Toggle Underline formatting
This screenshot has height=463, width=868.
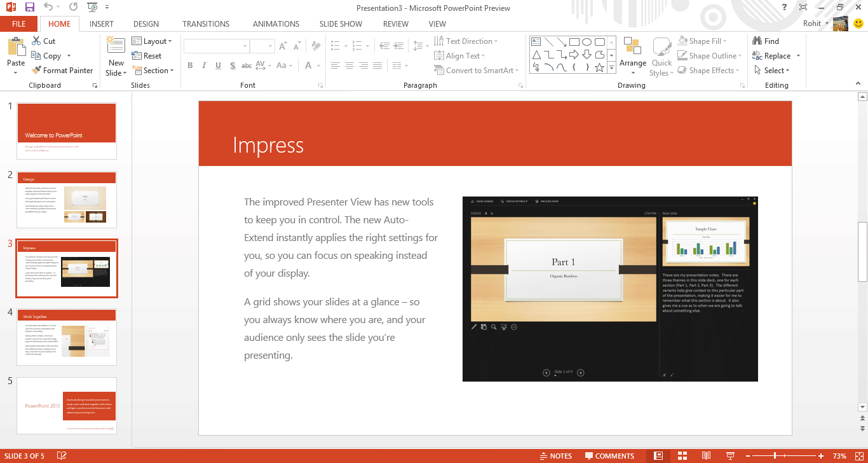pyautogui.click(x=218, y=66)
